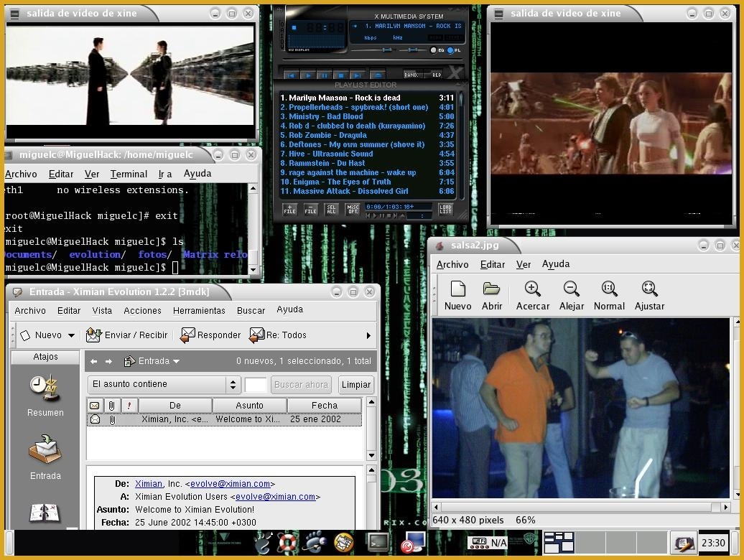The height and width of the screenshot is (560, 744).
Task: Open Buscar menu in Evolution
Action: pos(251,311)
